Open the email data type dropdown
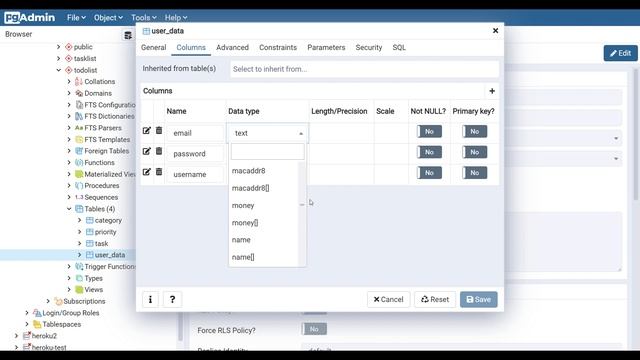This screenshot has width=640, height=360. [x=268, y=133]
